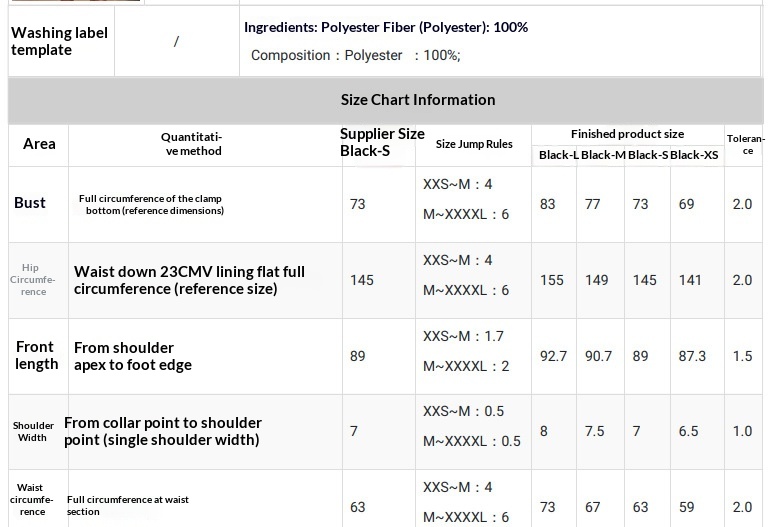Click the Quantitative method column header
The height and width of the screenshot is (527, 781).
[192, 144]
